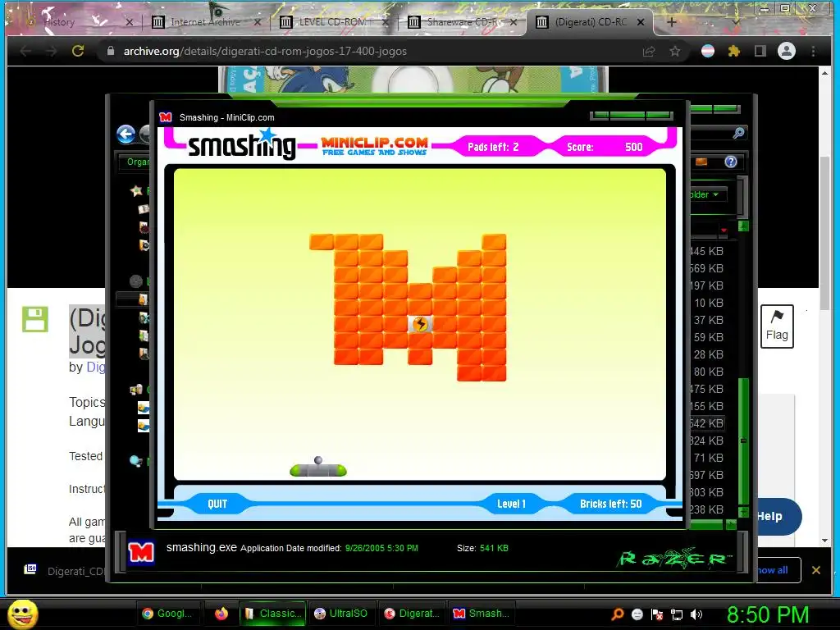Click Show all downloads button
Viewport: 840px width, 630px height.
[778, 570]
